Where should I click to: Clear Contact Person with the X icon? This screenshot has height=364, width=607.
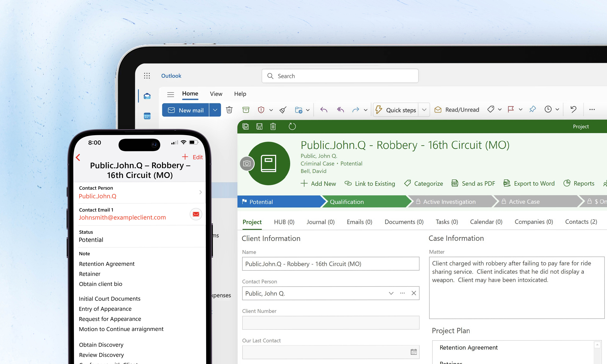414,293
